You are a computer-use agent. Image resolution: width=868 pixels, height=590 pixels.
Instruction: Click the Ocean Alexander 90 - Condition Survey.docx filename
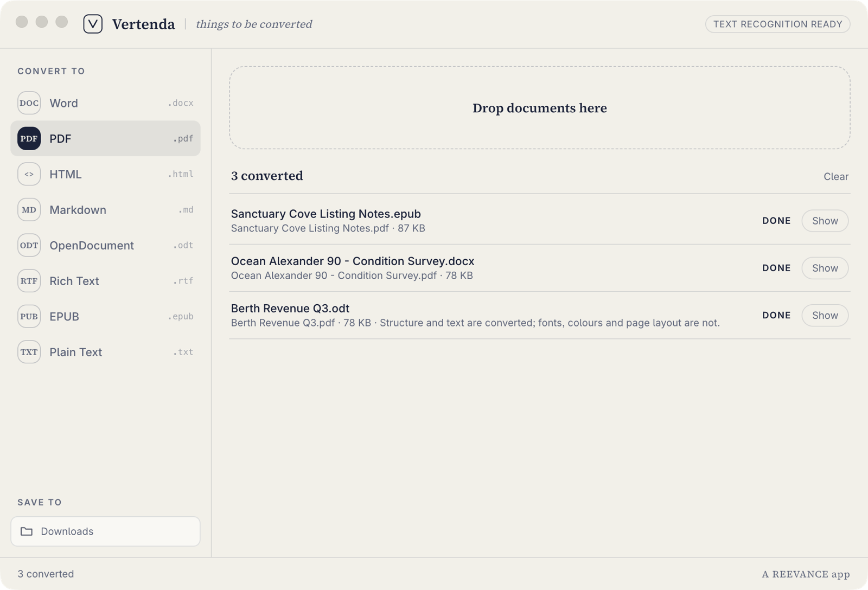point(353,261)
